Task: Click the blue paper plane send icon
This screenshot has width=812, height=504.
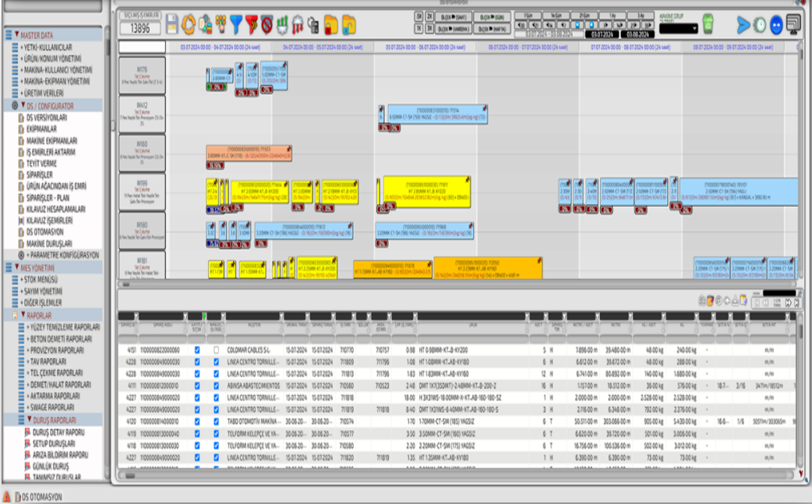Action: pyautogui.click(x=743, y=25)
